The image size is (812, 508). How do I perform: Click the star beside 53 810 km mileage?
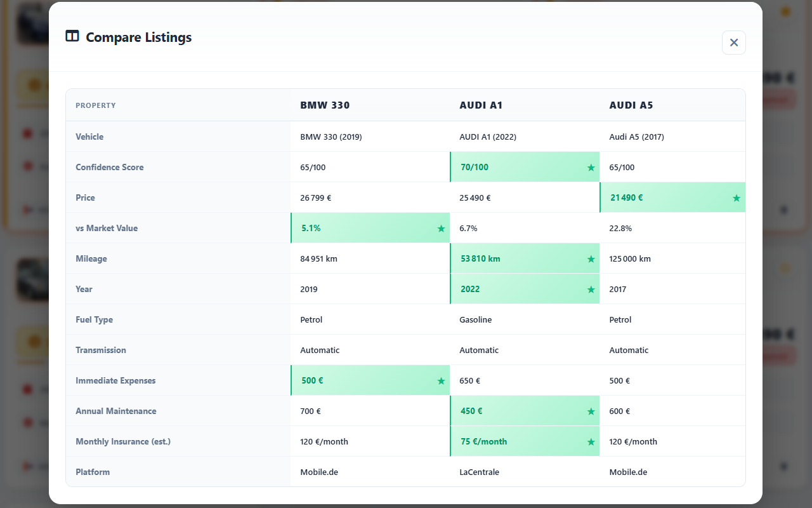pyautogui.click(x=591, y=259)
